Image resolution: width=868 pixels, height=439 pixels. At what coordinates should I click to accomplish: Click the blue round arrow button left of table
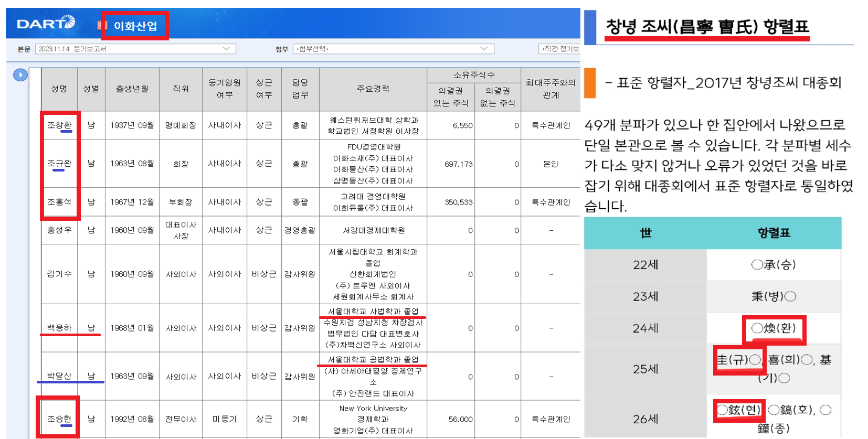point(20,75)
